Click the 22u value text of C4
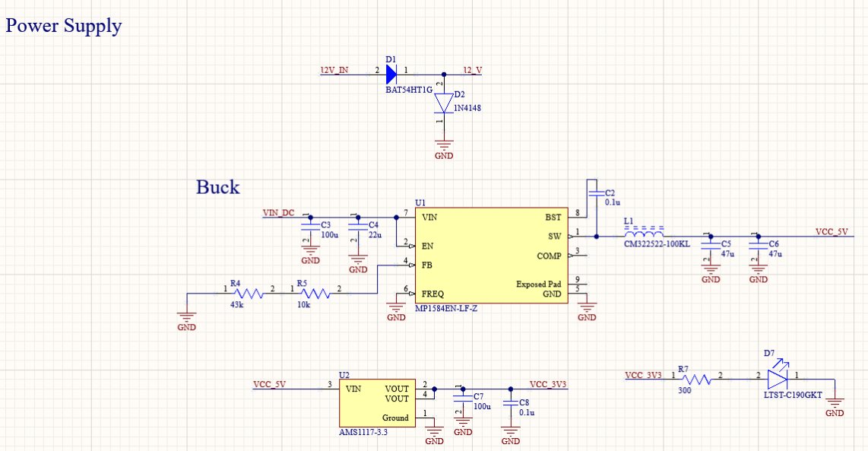Viewport: 868px width, 451px height. point(375,235)
